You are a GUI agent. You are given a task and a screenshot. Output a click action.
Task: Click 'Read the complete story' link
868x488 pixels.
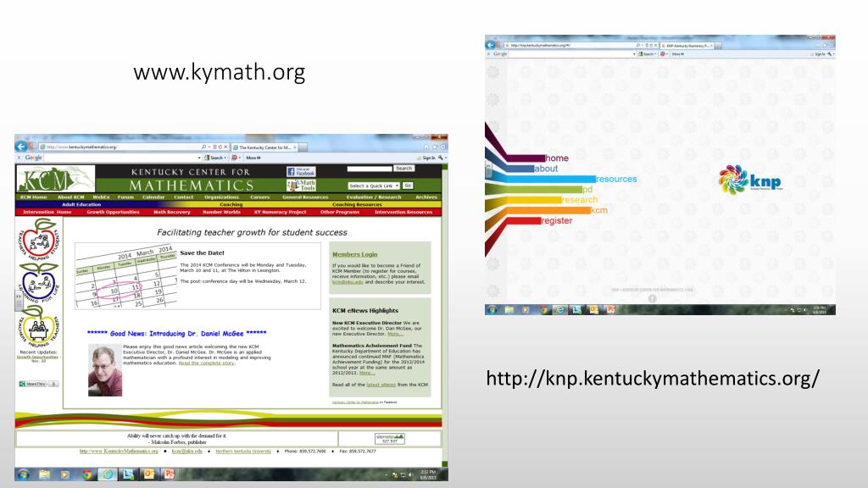point(206,363)
